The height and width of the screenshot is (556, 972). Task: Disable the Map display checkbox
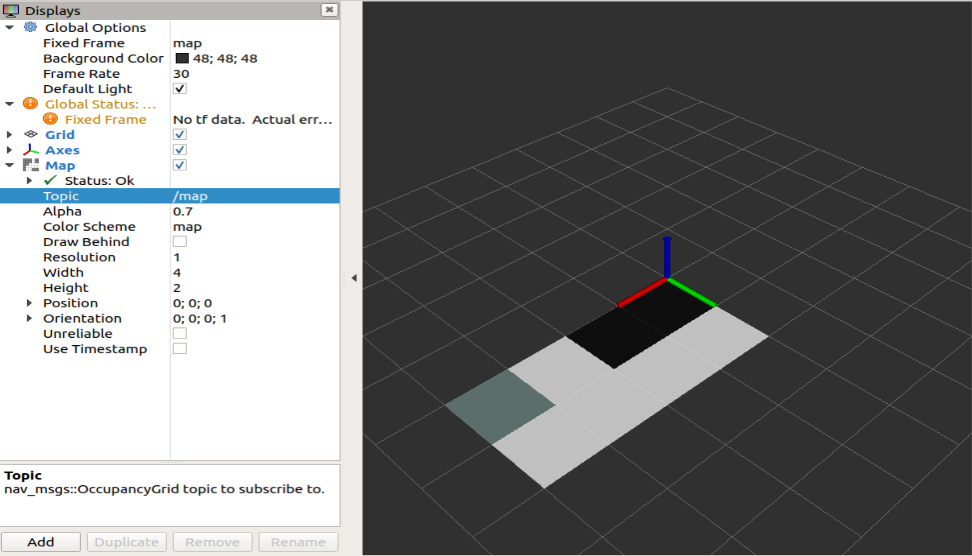tap(180, 165)
